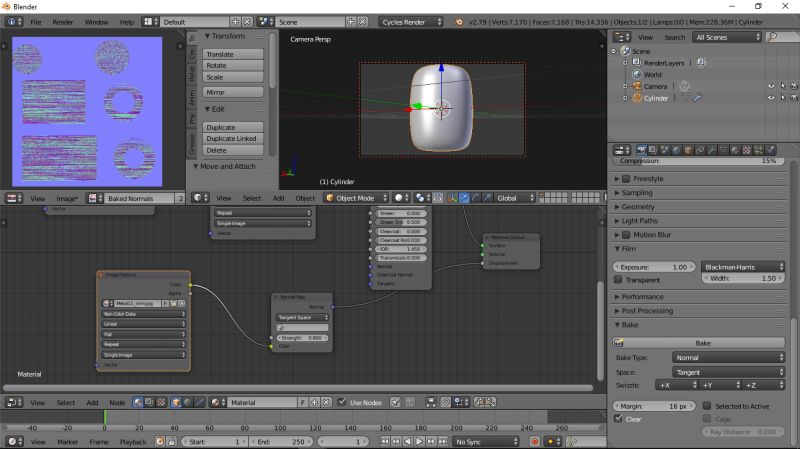800x449 pixels.
Task: Open the node editor type selector icon
Action: click(14, 403)
